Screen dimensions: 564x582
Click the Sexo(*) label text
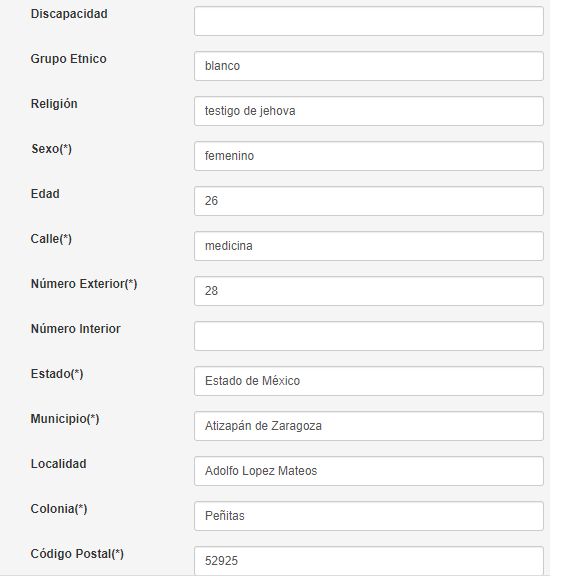pos(52,149)
